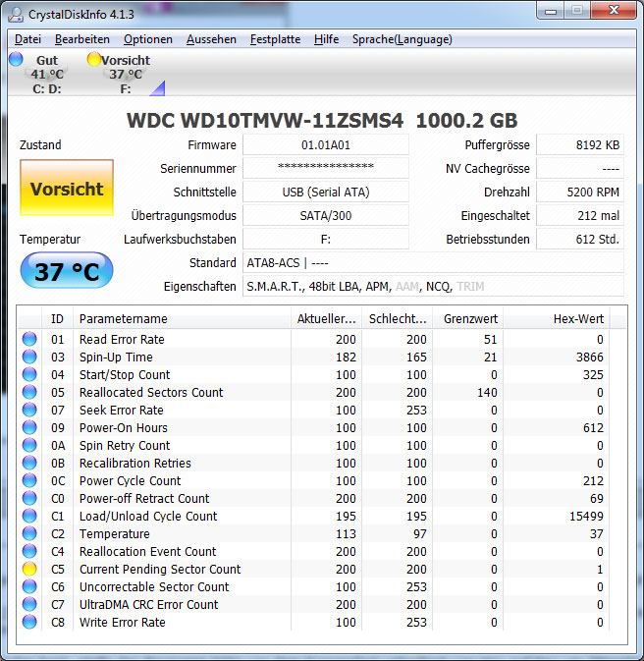644x661 pixels.
Task: Click the Eigenschaften features field
Action: point(433,286)
